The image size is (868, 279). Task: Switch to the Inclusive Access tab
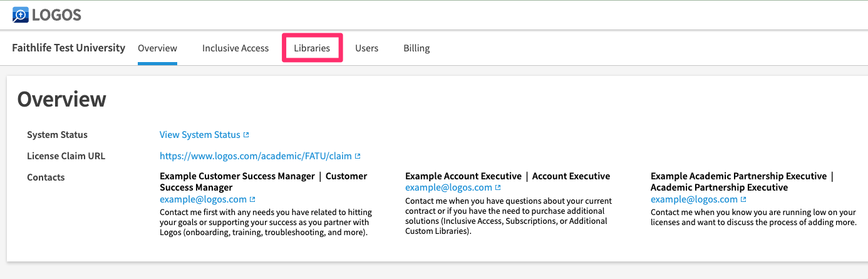(235, 48)
